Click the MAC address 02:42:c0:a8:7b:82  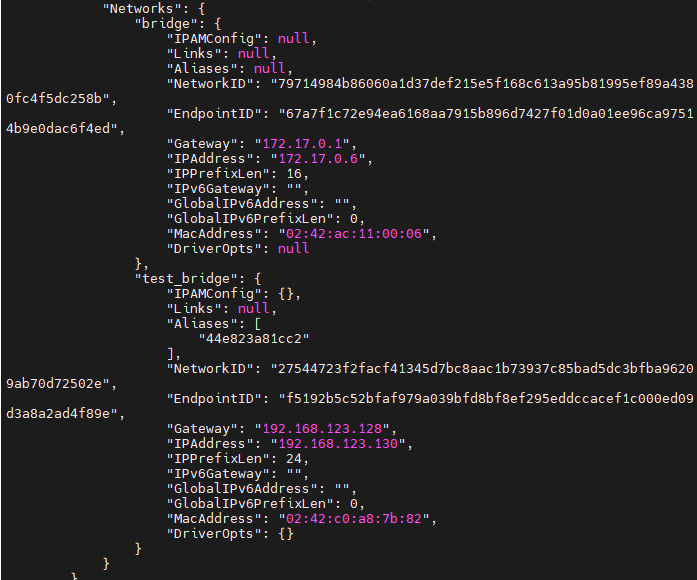tap(354, 518)
